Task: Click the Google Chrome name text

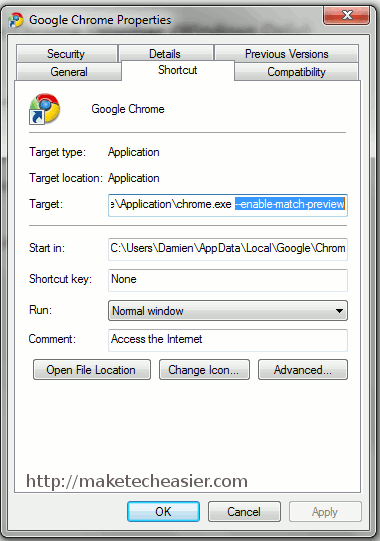Action: point(128,109)
